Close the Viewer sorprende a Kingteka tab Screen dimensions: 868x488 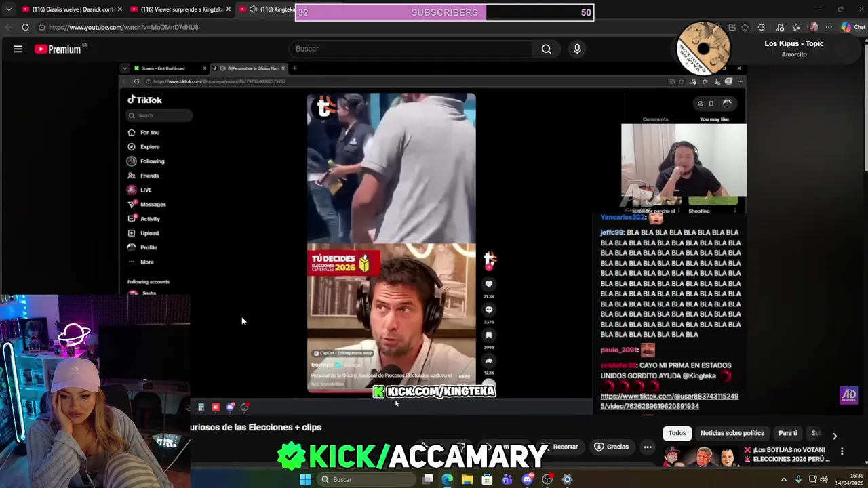(228, 9)
